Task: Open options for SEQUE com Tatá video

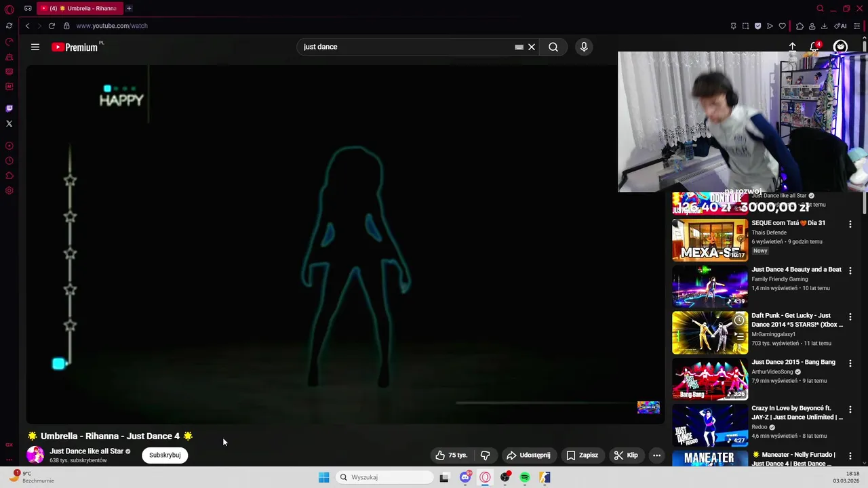Action: (x=850, y=224)
